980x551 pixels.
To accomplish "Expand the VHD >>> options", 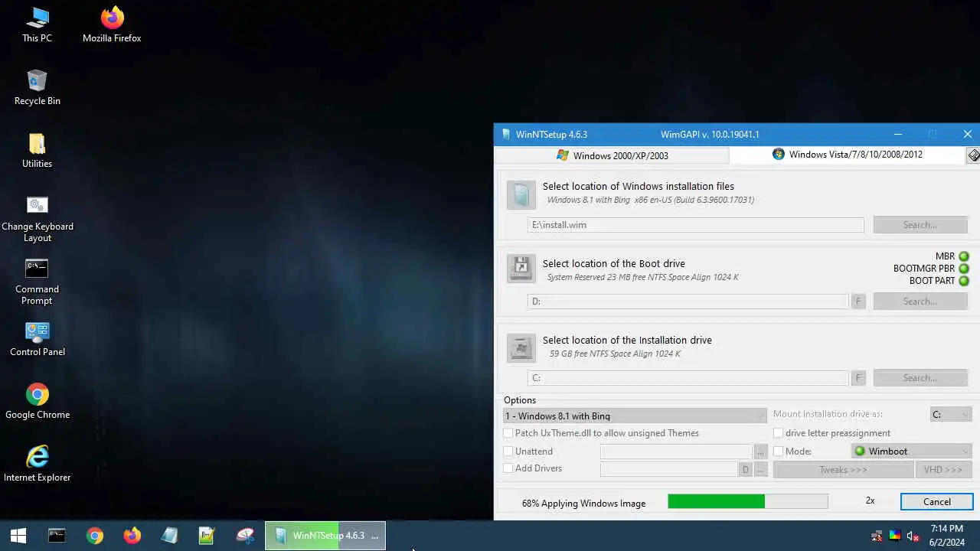I will [x=943, y=469].
